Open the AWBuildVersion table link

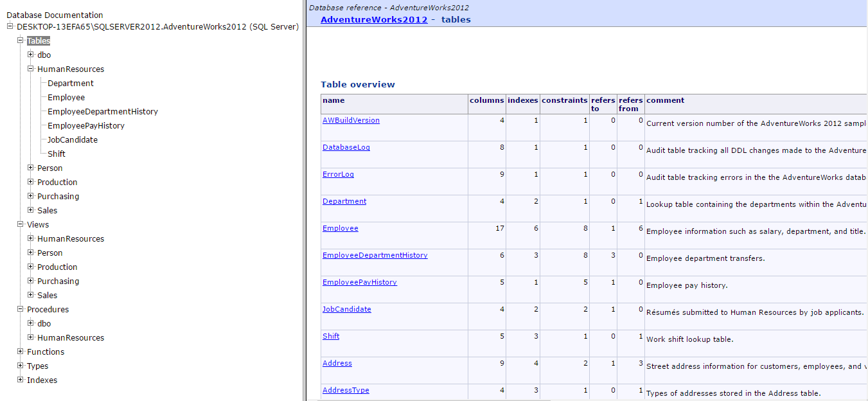pos(351,120)
